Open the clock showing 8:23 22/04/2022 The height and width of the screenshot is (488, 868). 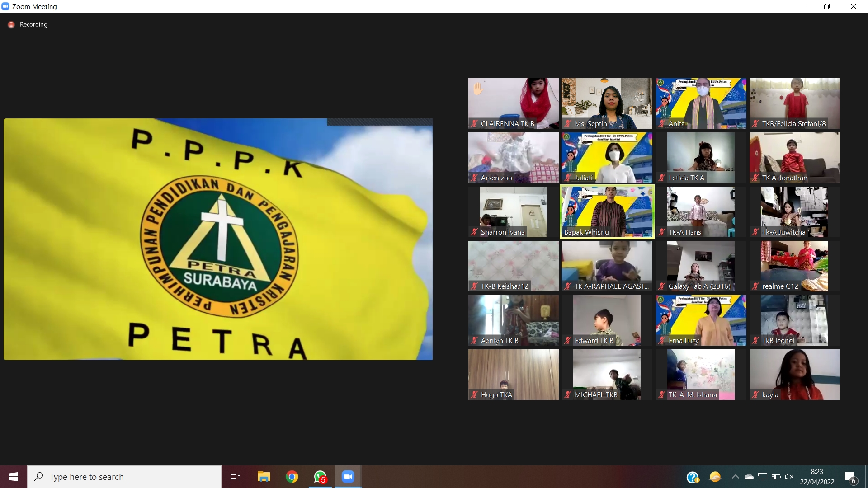pos(817,477)
